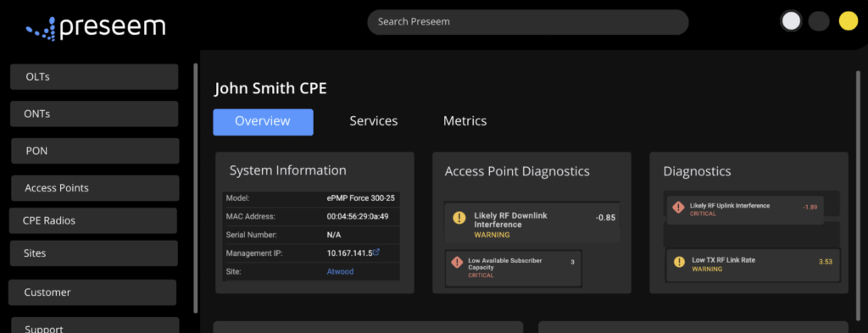This screenshot has width=868, height=333.
Task: Open external link icon beside Management IP
Action: click(x=376, y=253)
